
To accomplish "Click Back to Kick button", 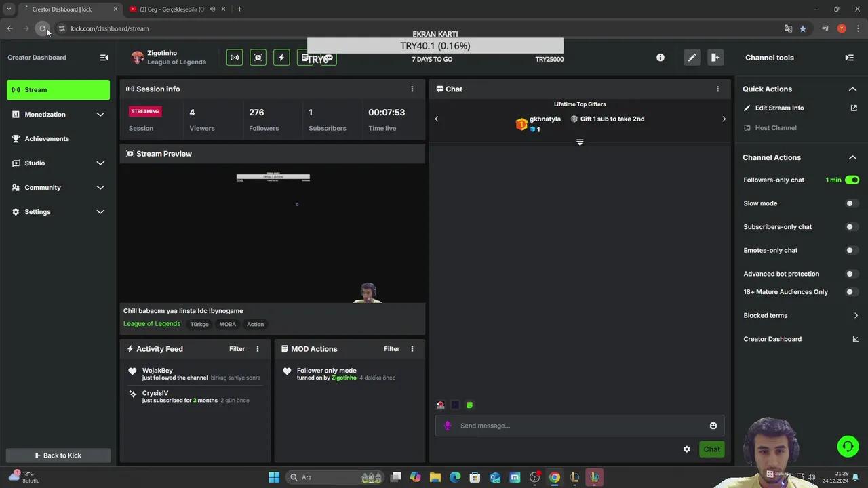I will pos(58,455).
